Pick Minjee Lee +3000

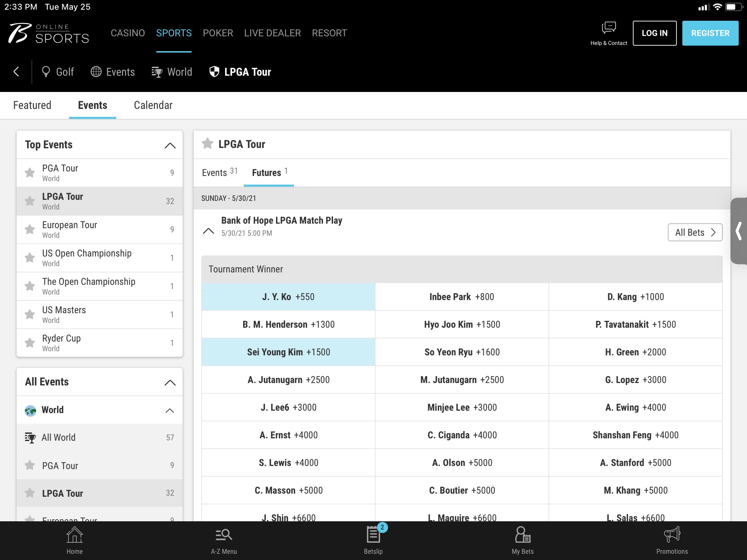(x=462, y=408)
